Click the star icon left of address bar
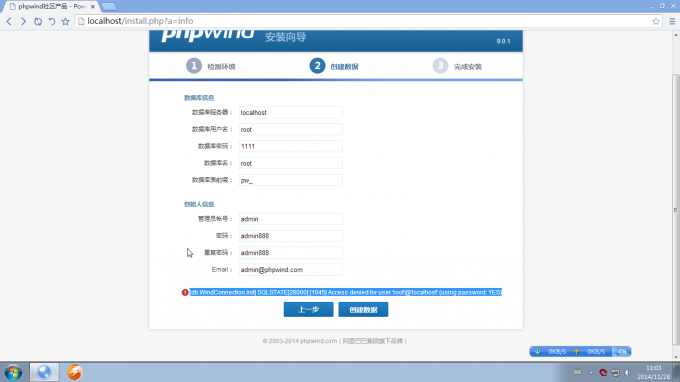 (x=65, y=21)
